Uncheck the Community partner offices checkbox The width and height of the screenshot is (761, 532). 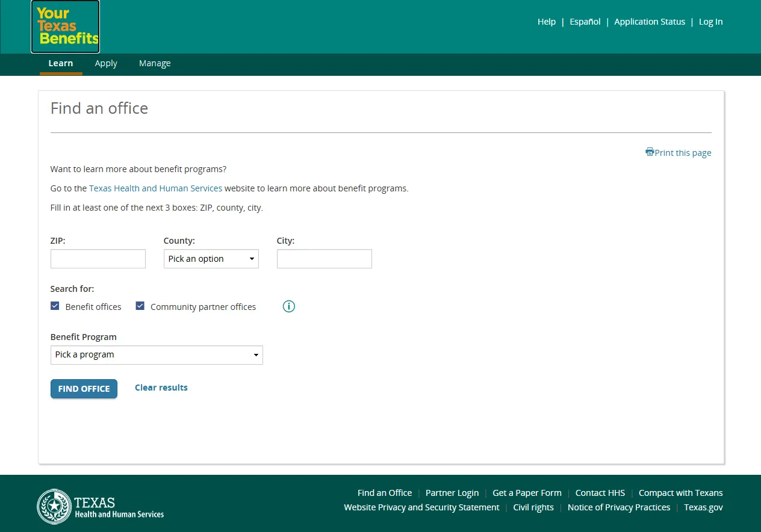pyautogui.click(x=140, y=306)
